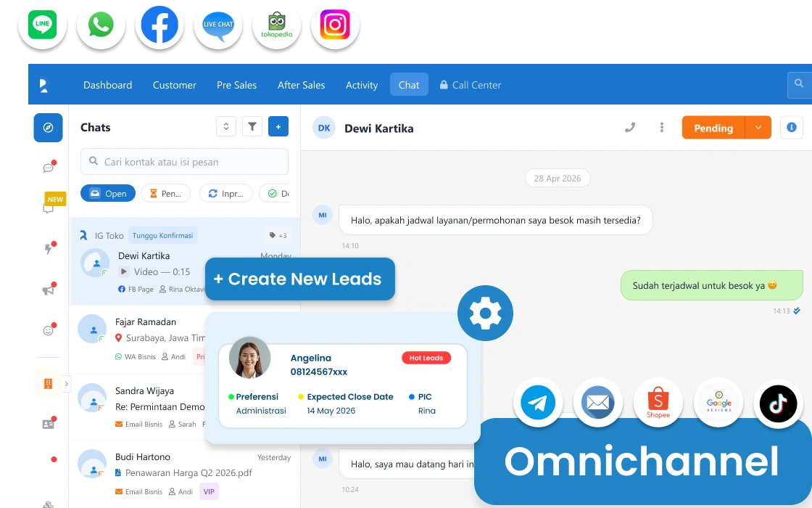Click the blue gear settings icon
The image size is (812, 508).
(x=485, y=313)
